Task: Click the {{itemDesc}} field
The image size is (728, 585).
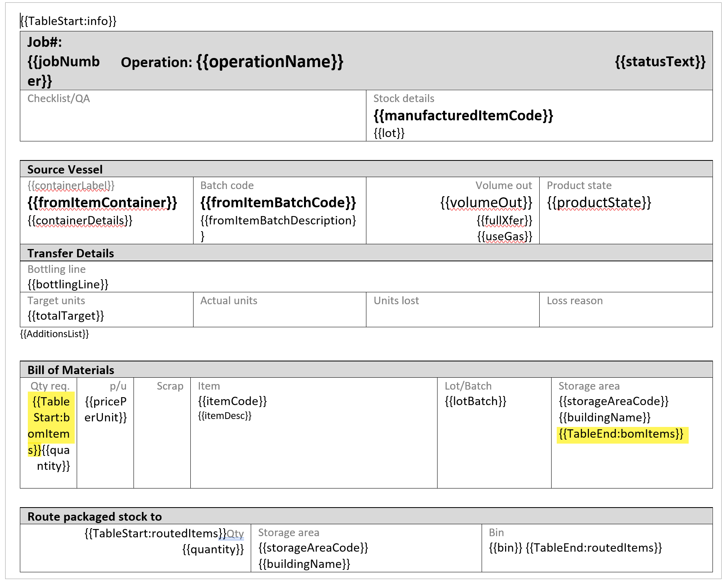Action: (x=225, y=416)
